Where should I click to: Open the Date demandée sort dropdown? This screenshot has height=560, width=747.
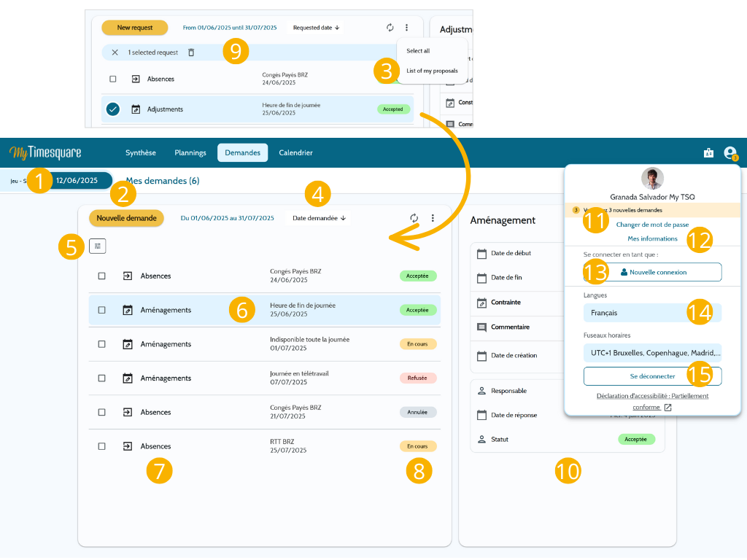(319, 218)
